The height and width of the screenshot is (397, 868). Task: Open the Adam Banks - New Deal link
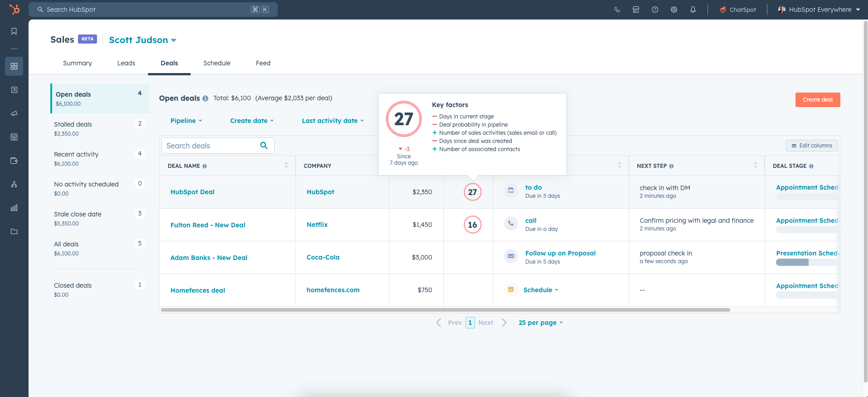click(x=209, y=258)
